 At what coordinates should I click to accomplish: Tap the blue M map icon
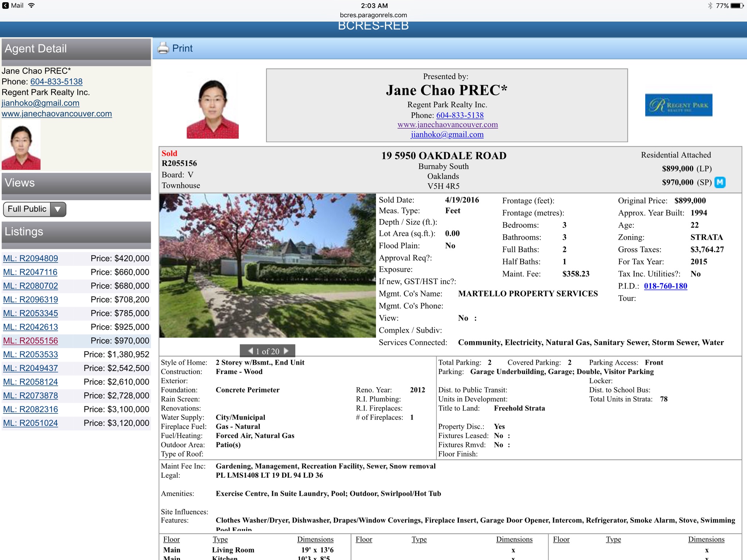(x=720, y=182)
